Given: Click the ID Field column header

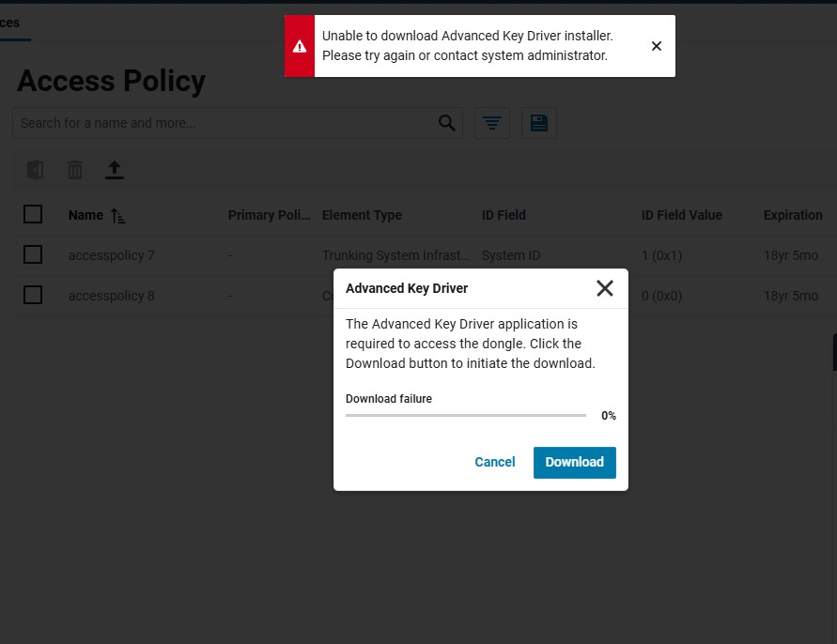Looking at the screenshot, I should point(504,215).
